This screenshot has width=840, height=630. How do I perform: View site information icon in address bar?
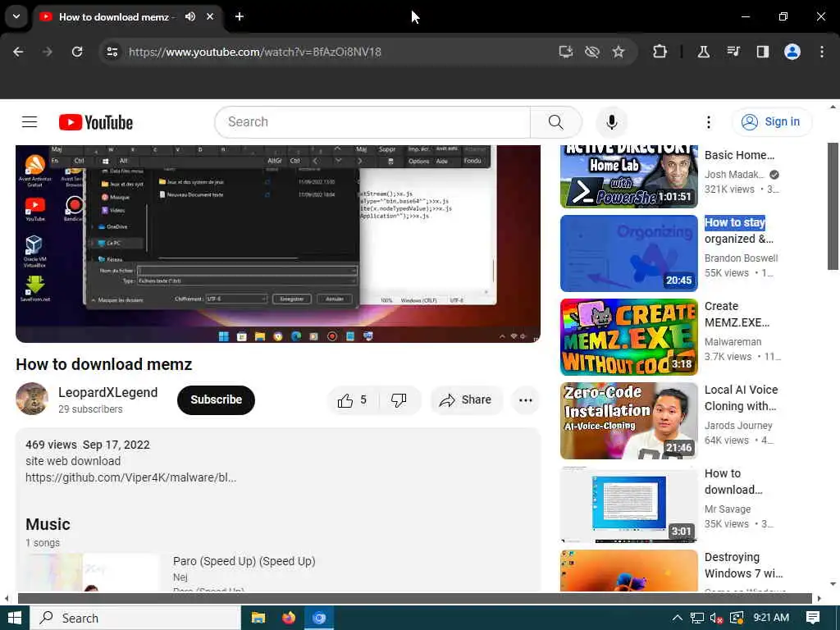tap(112, 52)
